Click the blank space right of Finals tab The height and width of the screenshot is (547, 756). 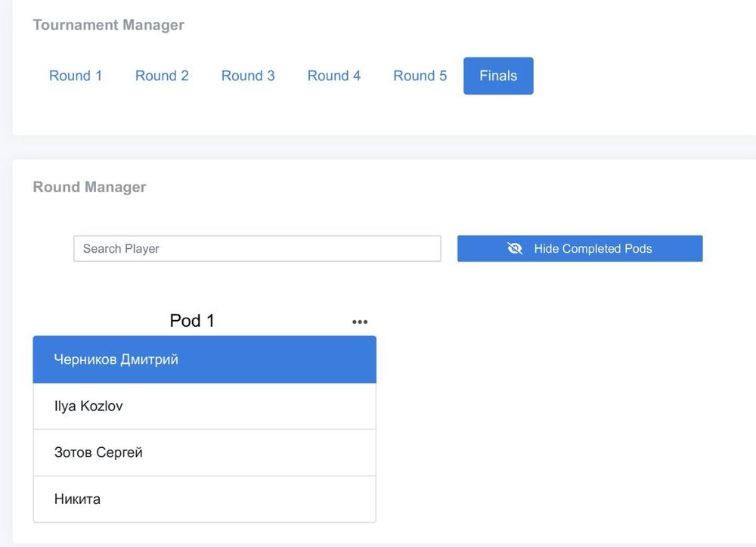643,76
